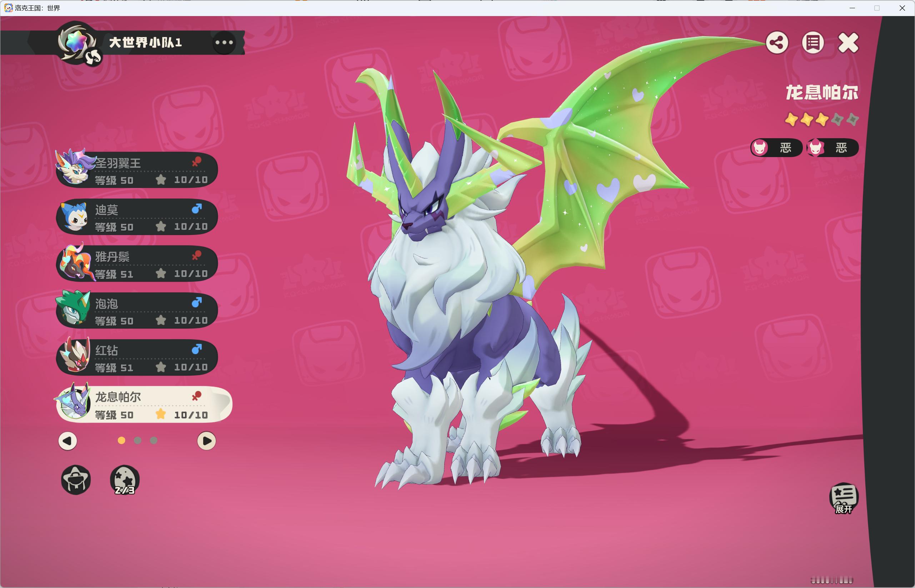This screenshot has width=915, height=588.
Task: Go to the previous team page
Action: pos(67,441)
